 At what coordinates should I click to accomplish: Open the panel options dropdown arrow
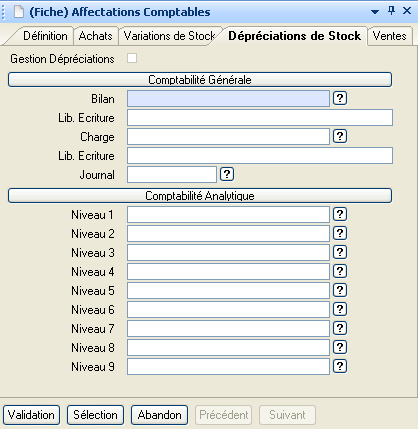(x=375, y=12)
